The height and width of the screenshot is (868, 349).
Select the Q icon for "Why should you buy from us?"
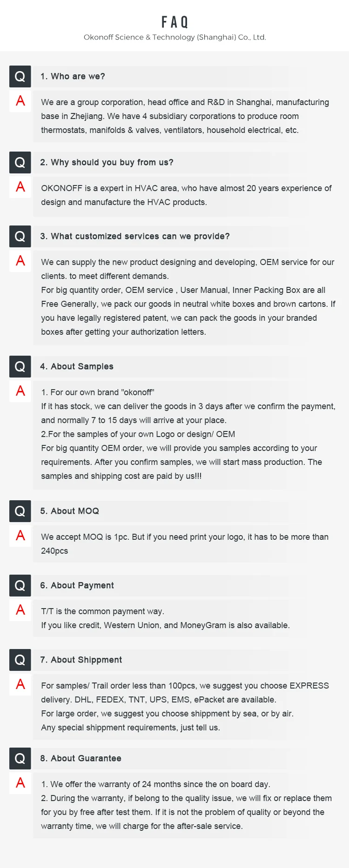pos(20,162)
